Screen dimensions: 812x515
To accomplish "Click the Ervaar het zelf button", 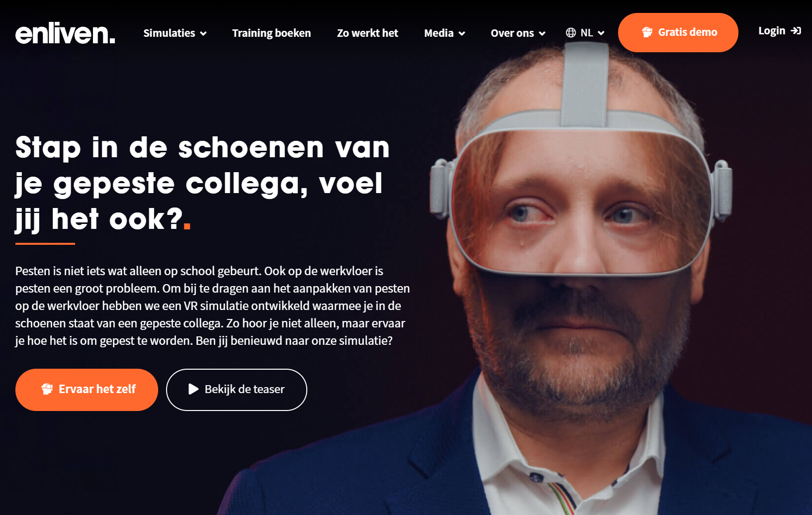I will [87, 390].
